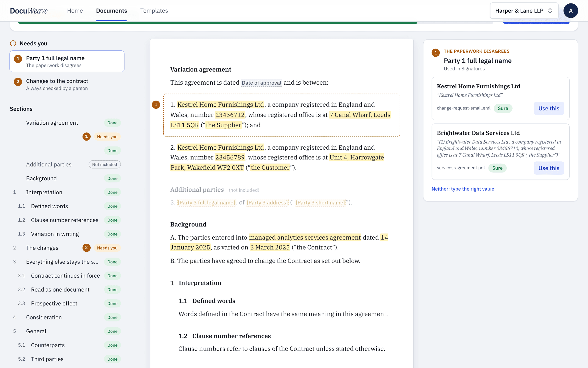
Task: Go to 1.1 Defined words in outline
Action: (67, 206)
